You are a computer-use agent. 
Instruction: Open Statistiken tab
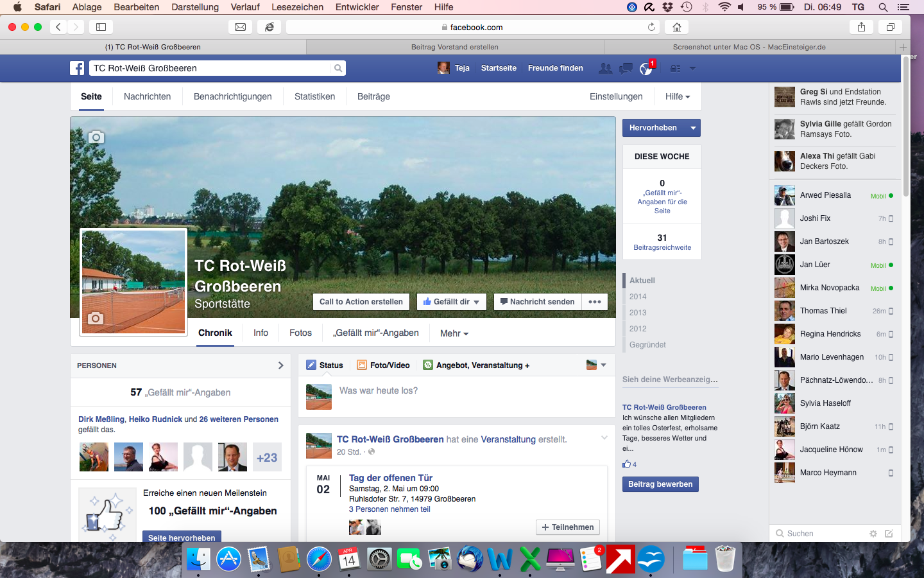(314, 96)
